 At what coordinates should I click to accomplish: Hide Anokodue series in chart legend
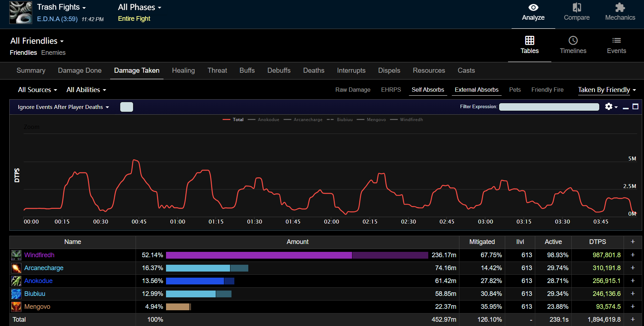click(x=268, y=120)
